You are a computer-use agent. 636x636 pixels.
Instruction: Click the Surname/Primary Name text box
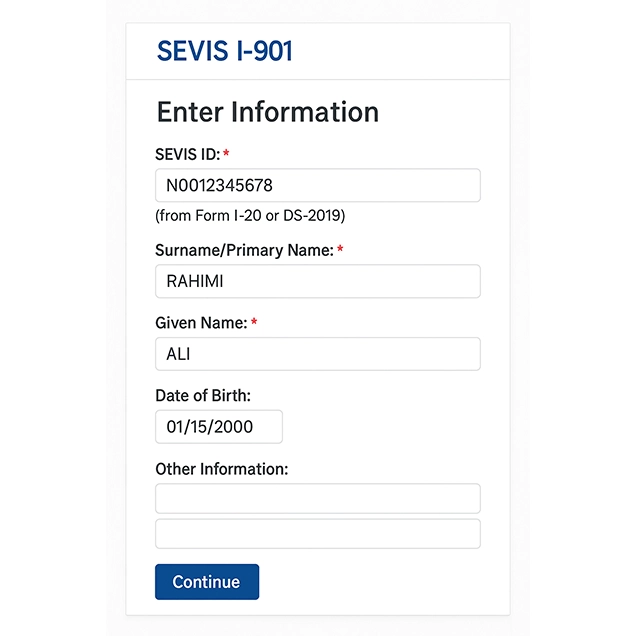click(x=317, y=281)
